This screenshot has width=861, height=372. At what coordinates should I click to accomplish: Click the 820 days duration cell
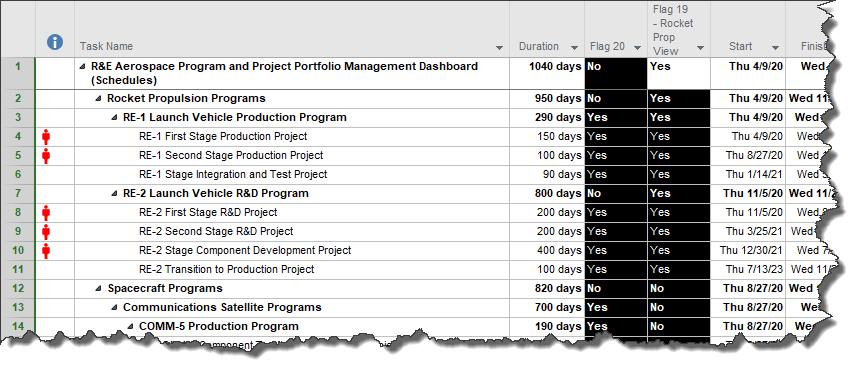(x=547, y=289)
